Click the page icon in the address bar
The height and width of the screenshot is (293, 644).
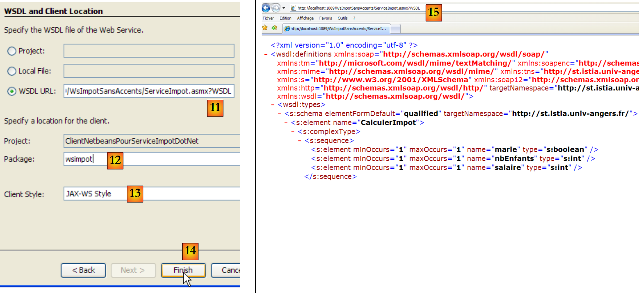293,8
